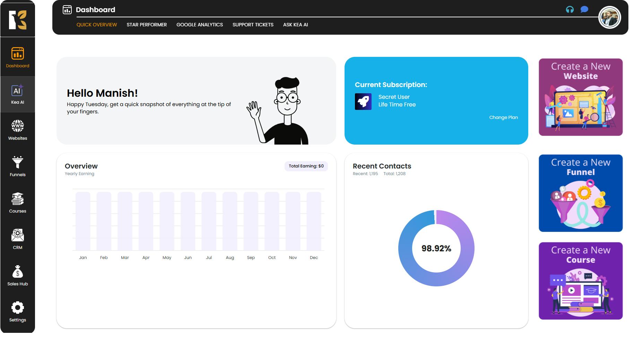Open Settings gear in the sidebar
The width and height of the screenshot is (644, 337).
click(x=17, y=308)
